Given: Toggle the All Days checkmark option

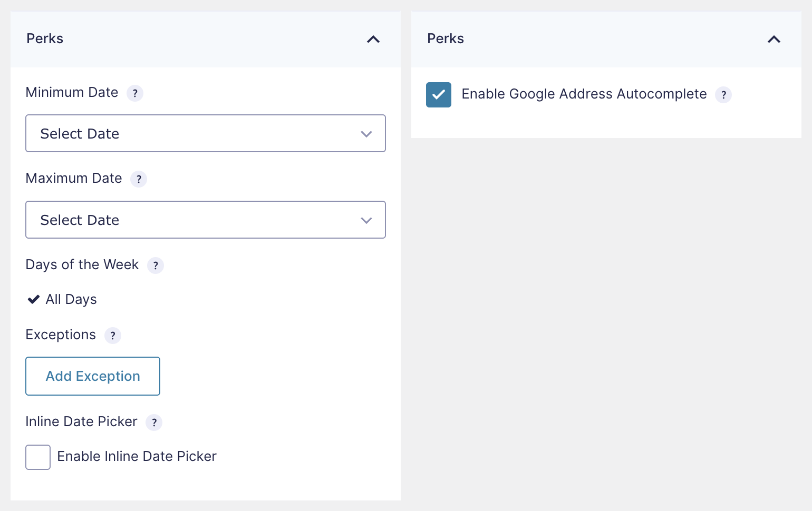Looking at the screenshot, I should [x=62, y=299].
